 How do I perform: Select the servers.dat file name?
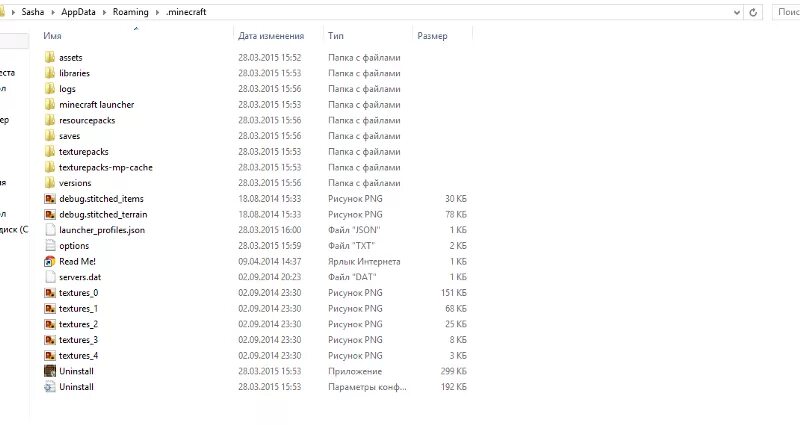[80, 277]
